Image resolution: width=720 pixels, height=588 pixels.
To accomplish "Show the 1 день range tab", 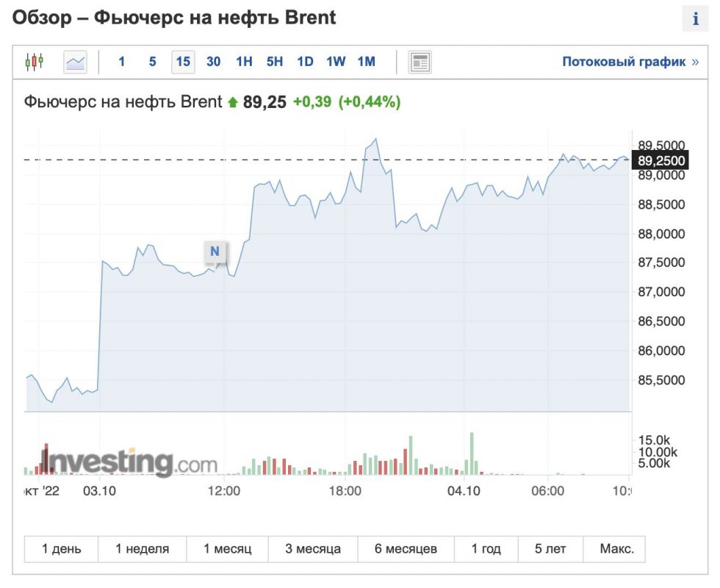I will [x=62, y=549].
